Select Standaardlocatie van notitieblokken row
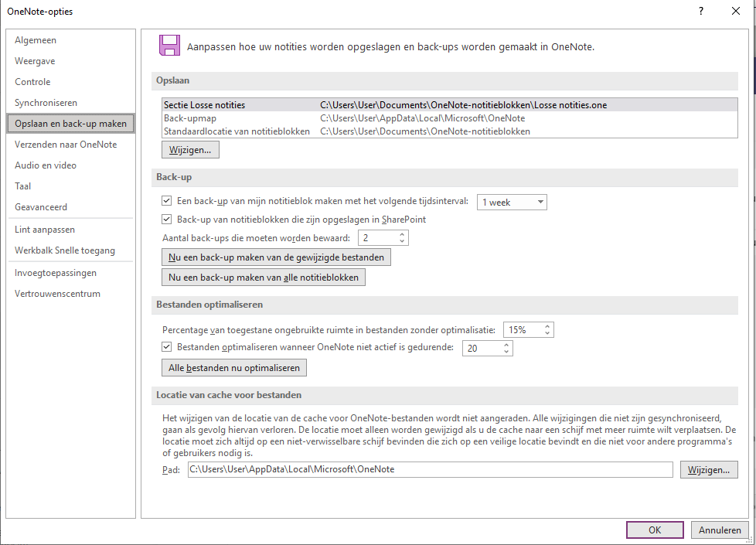The width and height of the screenshot is (756, 545). [449, 131]
